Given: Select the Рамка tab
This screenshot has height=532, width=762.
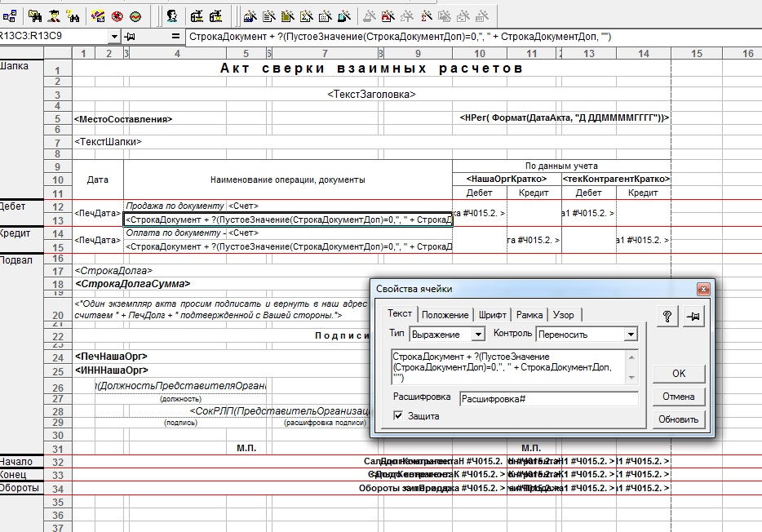Looking at the screenshot, I should point(529,315).
